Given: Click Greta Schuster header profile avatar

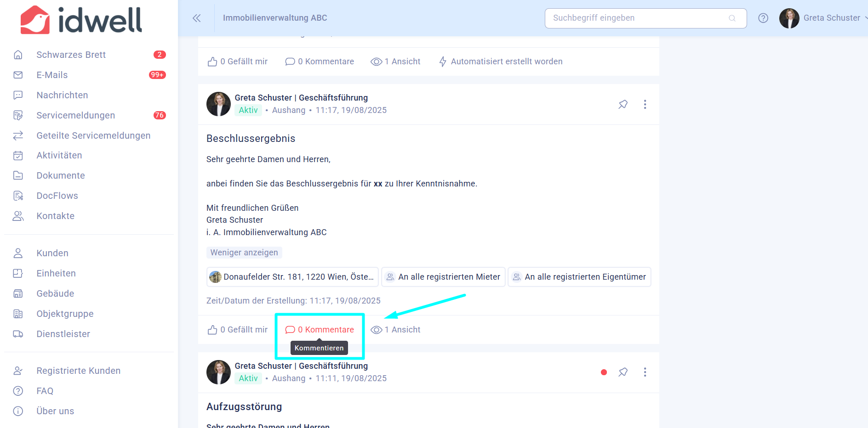Looking at the screenshot, I should (x=789, y=18).
